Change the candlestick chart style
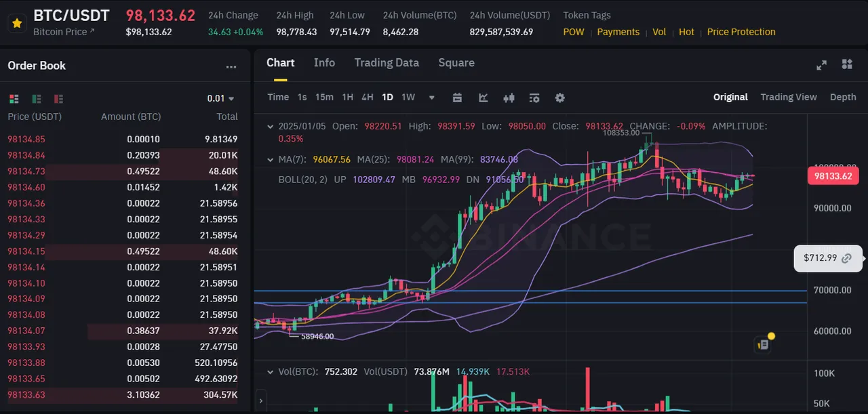Screen dimensions: 868x414 click(x=509, y=98)
